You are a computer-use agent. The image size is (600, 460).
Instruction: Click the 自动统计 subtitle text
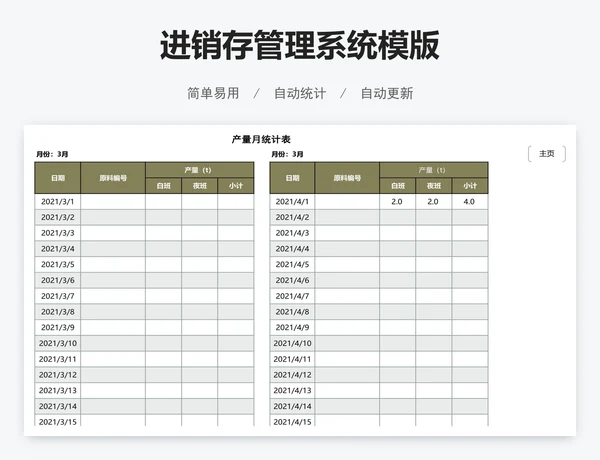tap(300, 93)
